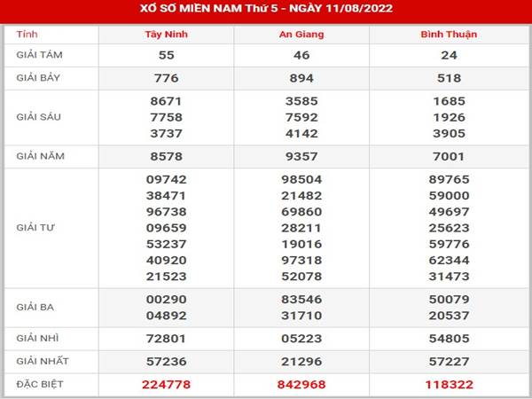Click Bình Thuận fifth prize number 7001

(449, 155)
